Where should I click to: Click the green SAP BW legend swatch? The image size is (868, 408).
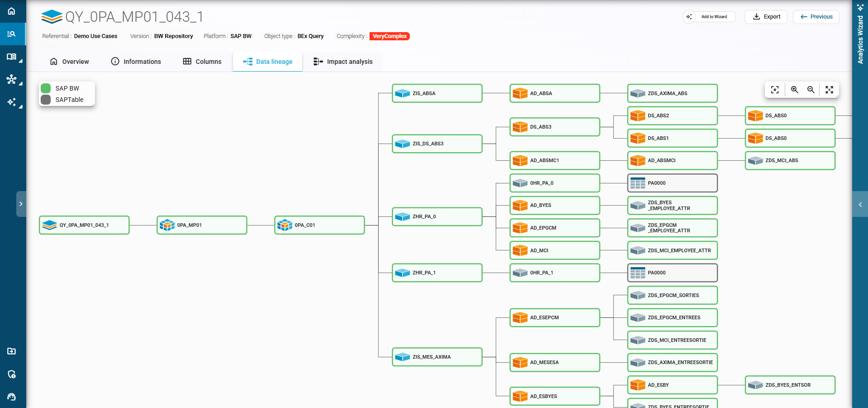click(46, 88)
